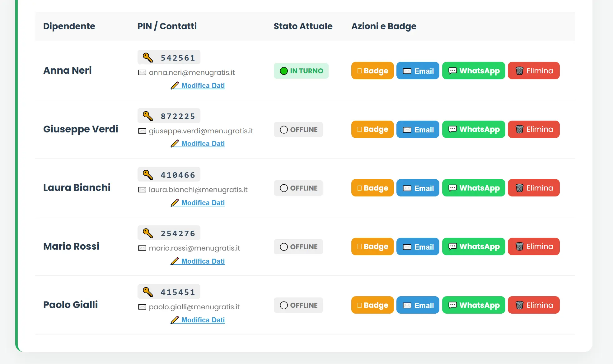Send WhatsApp message to Mario Rossi
This screenshot has height=364, width=613.
474,247
